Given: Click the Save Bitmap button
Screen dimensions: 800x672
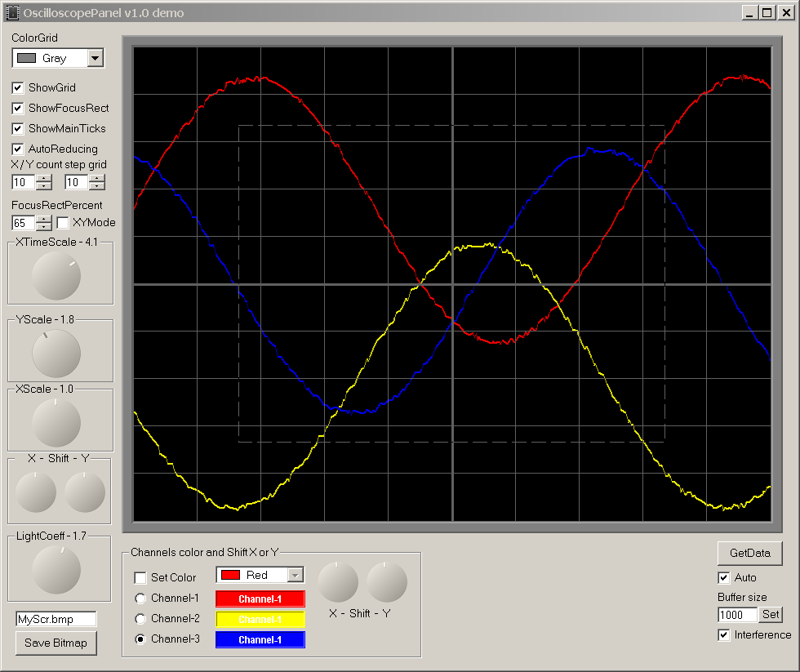Looking at the screenshot, I should (56, 643).
